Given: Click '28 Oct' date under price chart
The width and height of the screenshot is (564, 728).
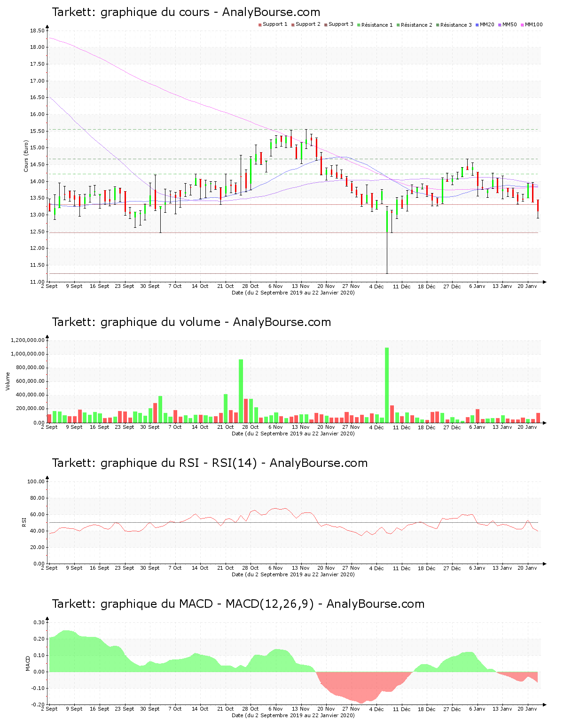Looking at the screenshot, I should (x=251, y=286).
